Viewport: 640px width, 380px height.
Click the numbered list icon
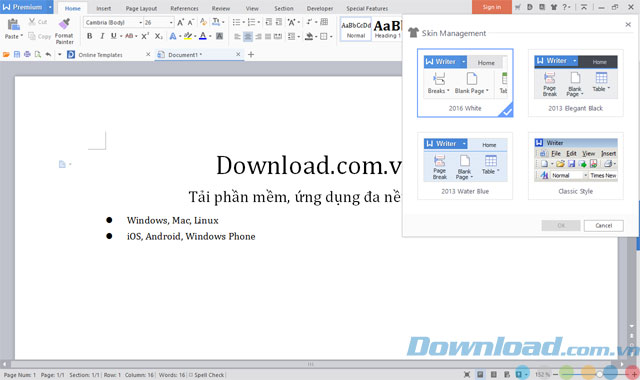[x=251, y=22]
